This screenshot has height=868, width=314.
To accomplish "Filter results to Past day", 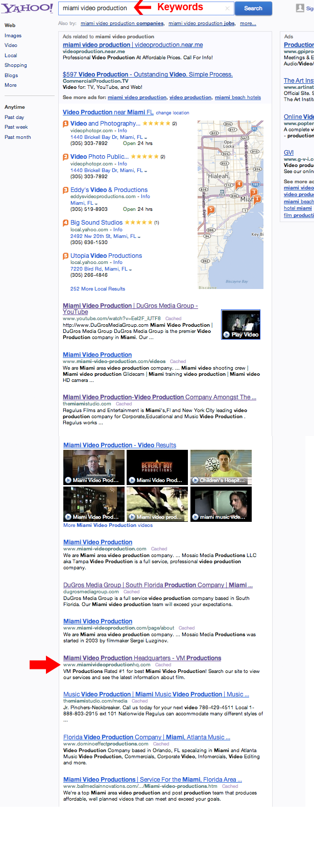I will click(14, 117).
